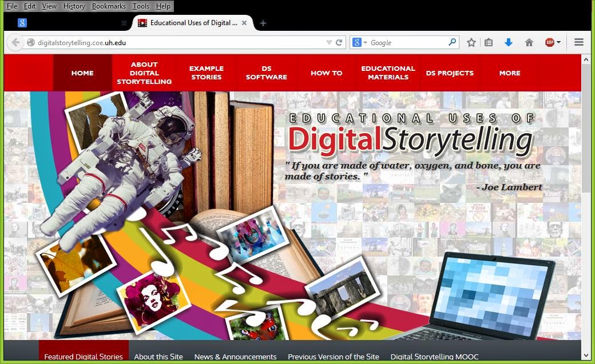
Task: Click the carnival mask photo in banner
Action: coord(252,235)
